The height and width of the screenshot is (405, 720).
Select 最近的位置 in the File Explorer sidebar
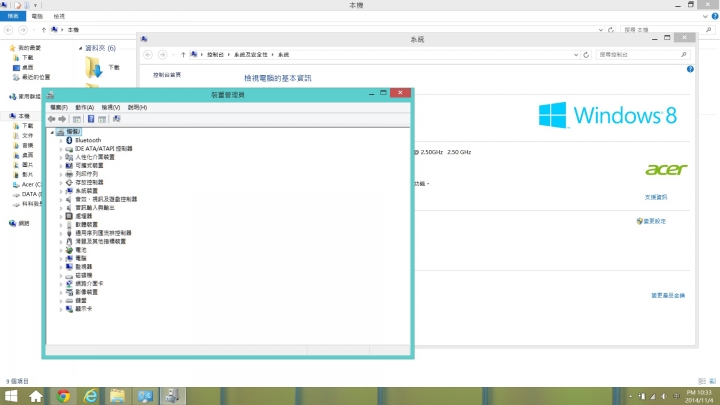coord(36,77)
